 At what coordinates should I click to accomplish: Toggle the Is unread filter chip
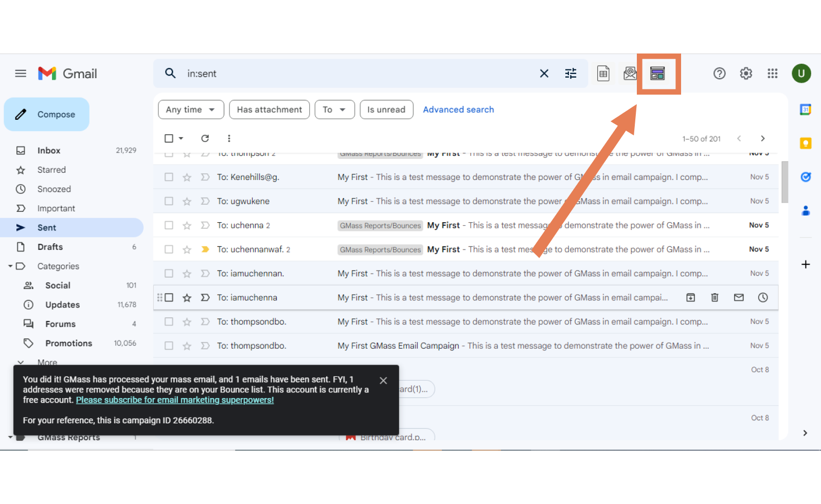pos(386,110)
